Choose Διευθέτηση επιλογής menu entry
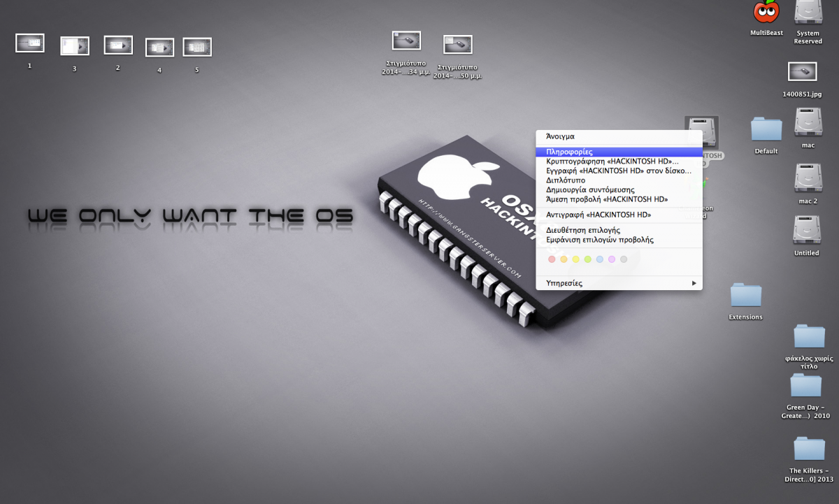839x504 pixels. (x=619, y=230)
